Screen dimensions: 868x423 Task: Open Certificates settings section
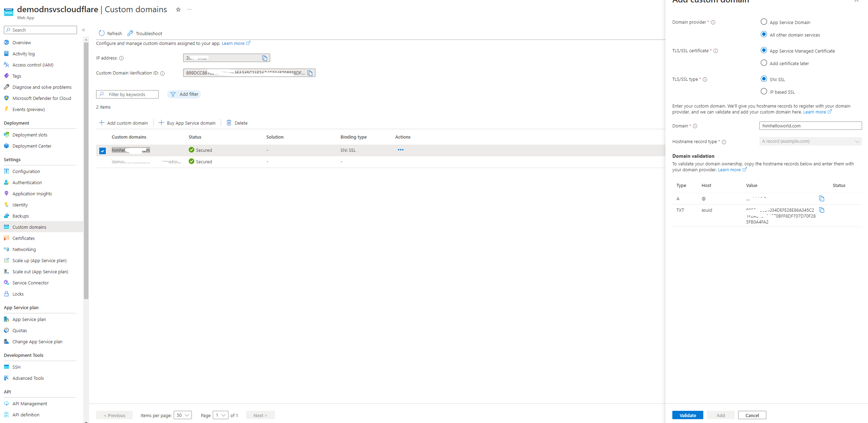[23, 238]
